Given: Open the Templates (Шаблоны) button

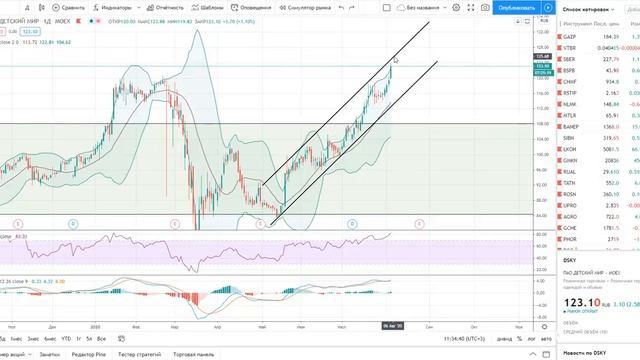Looking at the screenshot, I should tap(207, 8).
